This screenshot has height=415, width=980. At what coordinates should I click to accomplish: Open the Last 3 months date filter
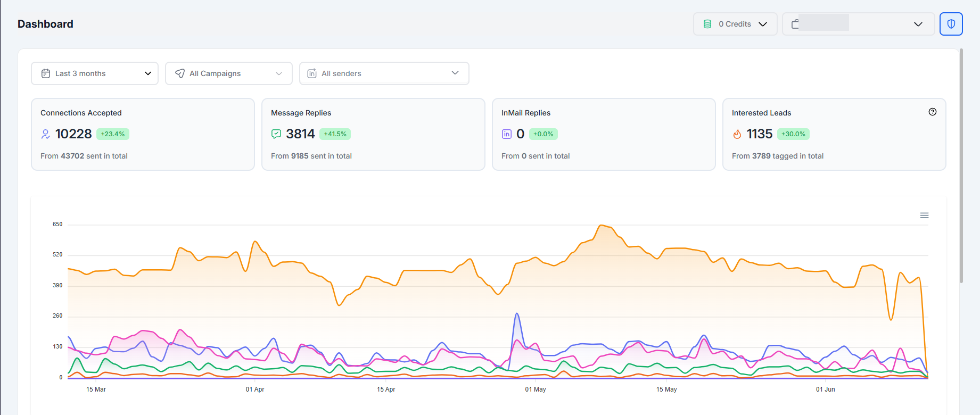pyautogui.click(x=95, y=73)
